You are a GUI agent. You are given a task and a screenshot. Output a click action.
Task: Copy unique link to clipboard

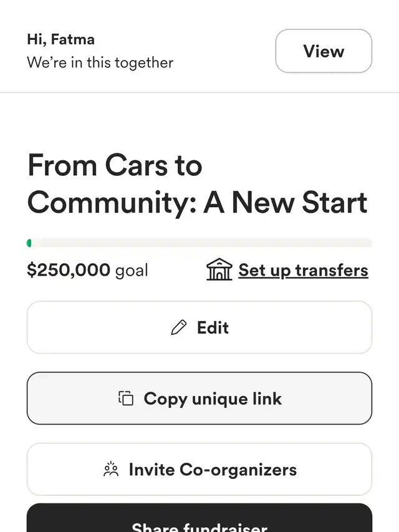(199, 399)
